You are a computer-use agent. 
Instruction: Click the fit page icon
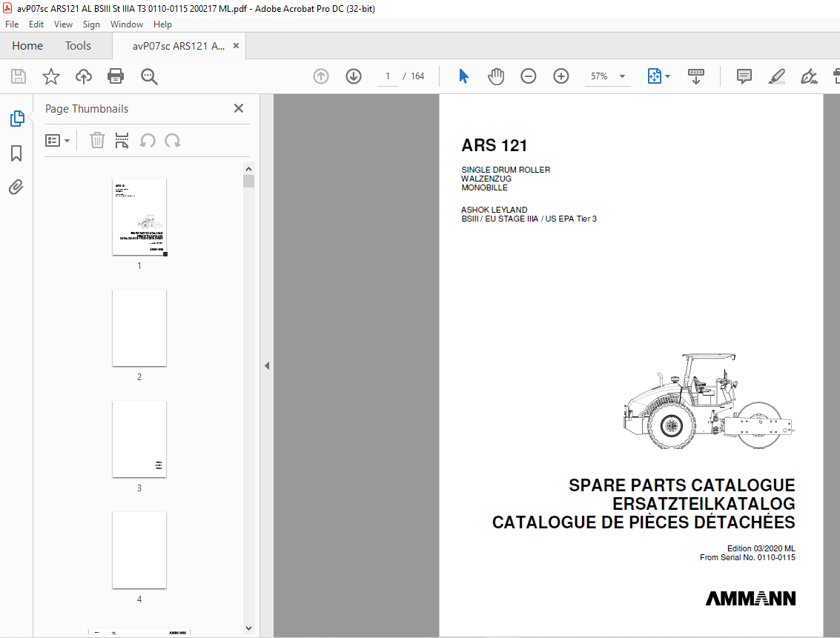point(654,76)
